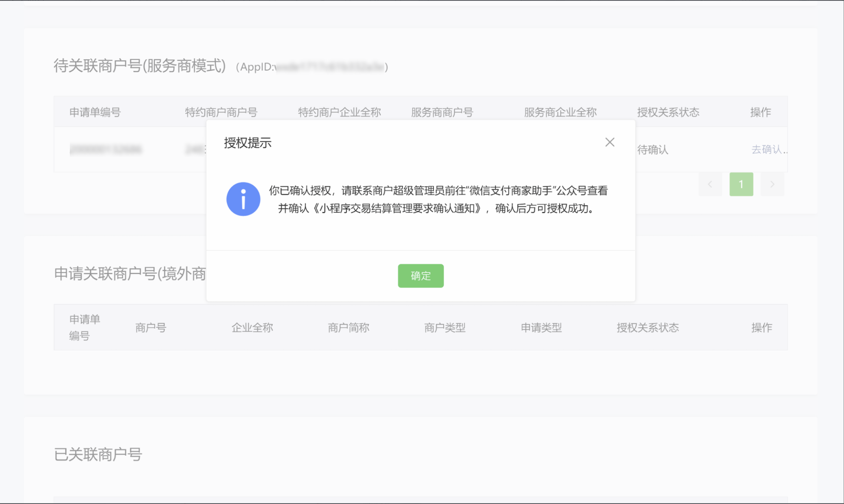
Task: Click the 商户简称 column header
Action: [349, 328]
